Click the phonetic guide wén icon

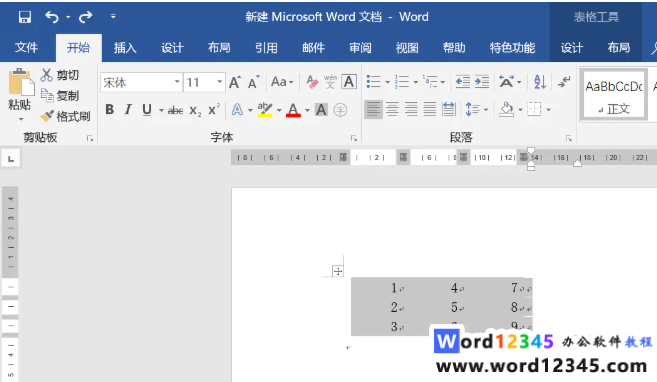330,82
